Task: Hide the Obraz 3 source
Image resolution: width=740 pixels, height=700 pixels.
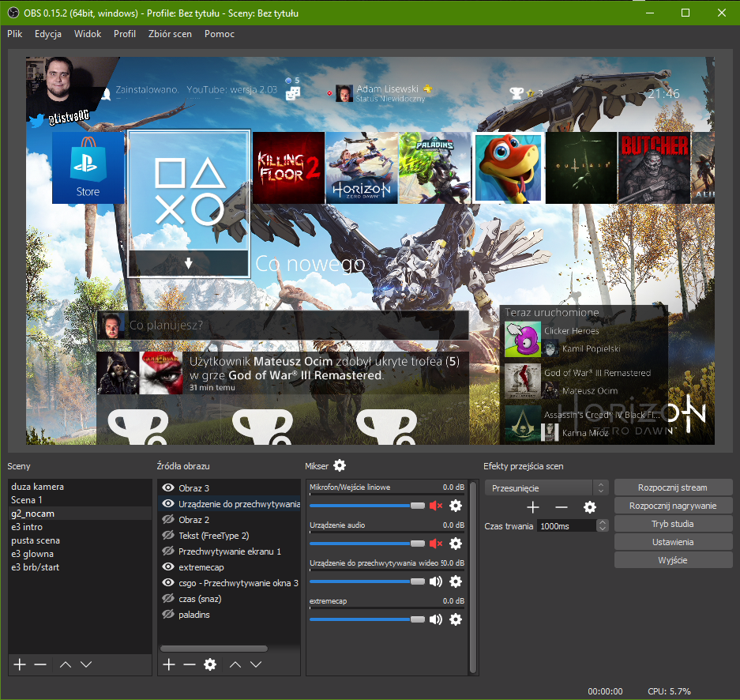Action: [168, 488]
